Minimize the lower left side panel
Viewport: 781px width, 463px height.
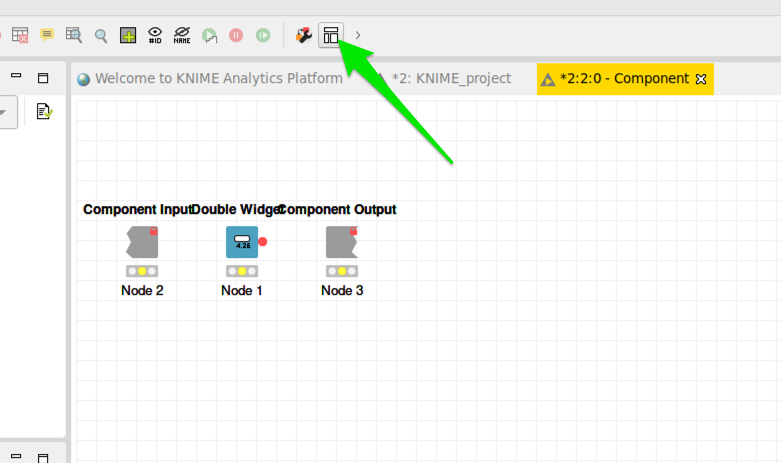click(x=16, y=456)
